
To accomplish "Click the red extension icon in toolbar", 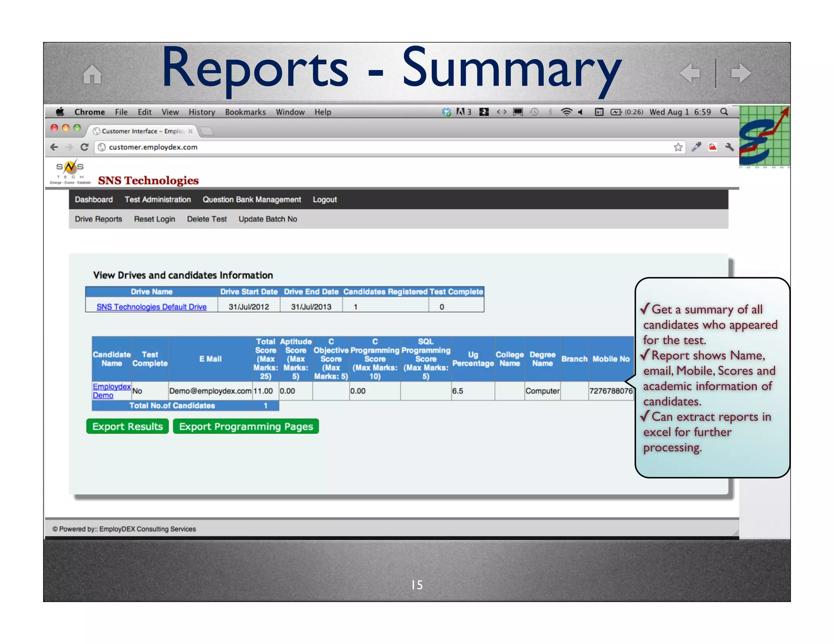I will (713, 147).
